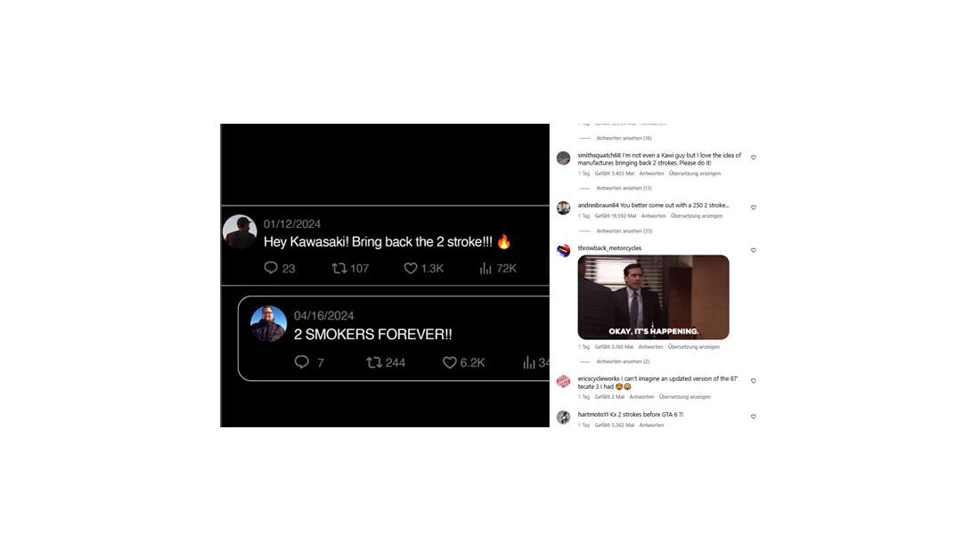Image resolution: width=980 pixels, height=551 pixels.
Task: Open 2 SMOKERS tweet view stats icon
Action: (x=529, y=362)
